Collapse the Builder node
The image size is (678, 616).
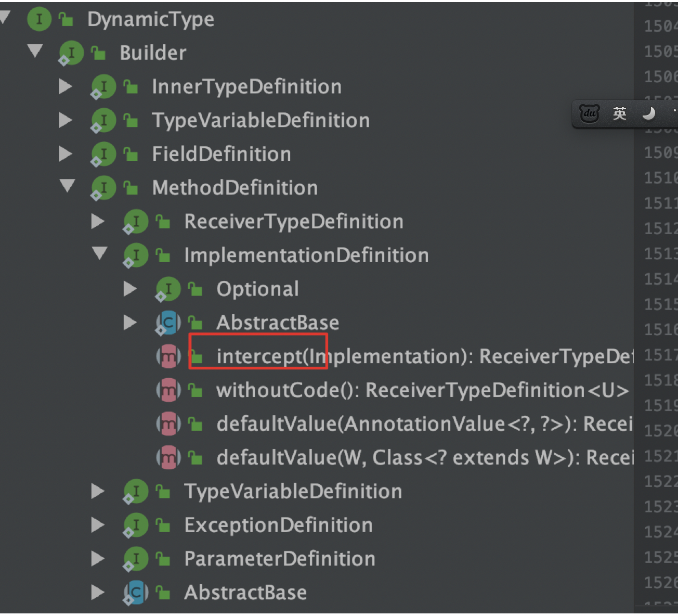point(35,51)
